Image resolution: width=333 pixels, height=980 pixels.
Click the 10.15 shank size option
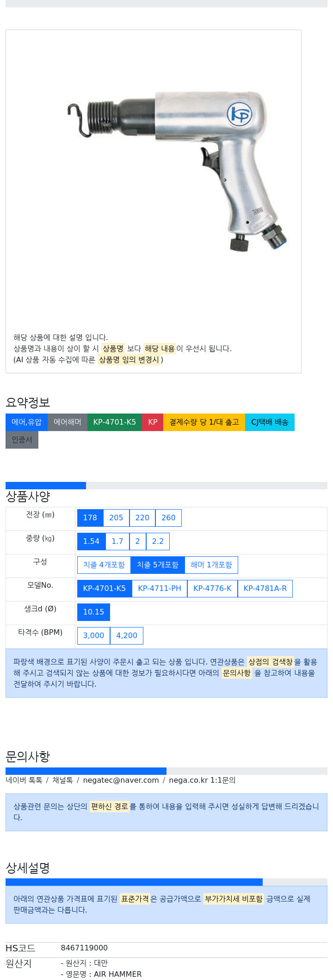pyautogui.click(x=93, y=612)
